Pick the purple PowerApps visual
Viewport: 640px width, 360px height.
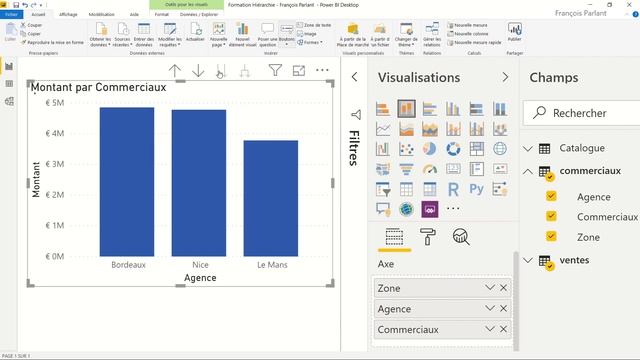click(x=429, y=209)
